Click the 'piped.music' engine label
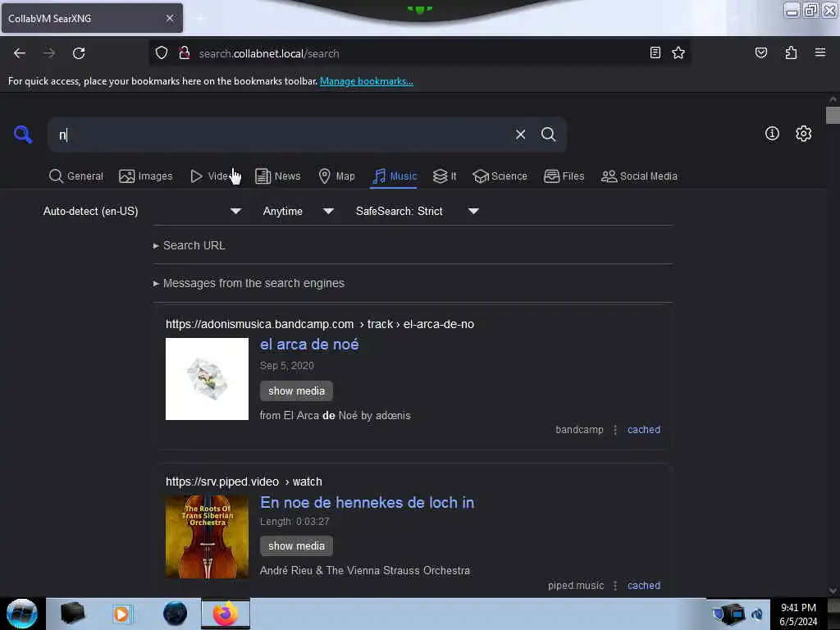The height and width of the screenshot is (630, 840). pyautogui.click(x=576, y=586)
